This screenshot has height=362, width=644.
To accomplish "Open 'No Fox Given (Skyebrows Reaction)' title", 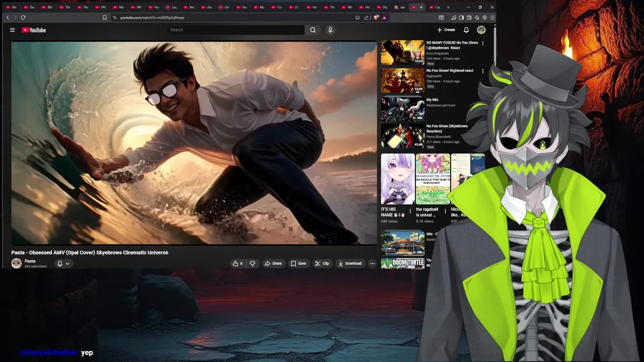I will pos(447,128).
